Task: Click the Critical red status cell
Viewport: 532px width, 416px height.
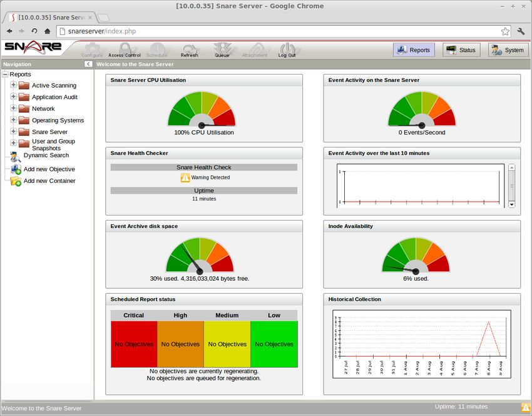Action: [134, 344]
